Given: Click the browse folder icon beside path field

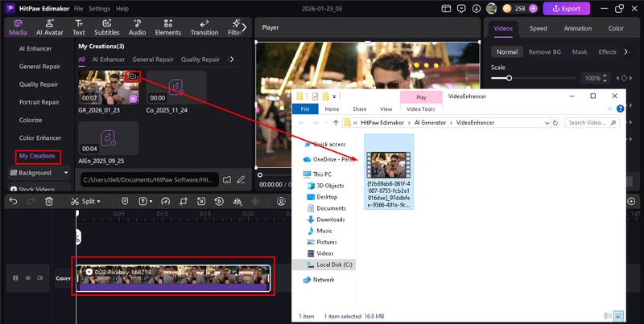Looking at the screenshot, I should [227, 179].
